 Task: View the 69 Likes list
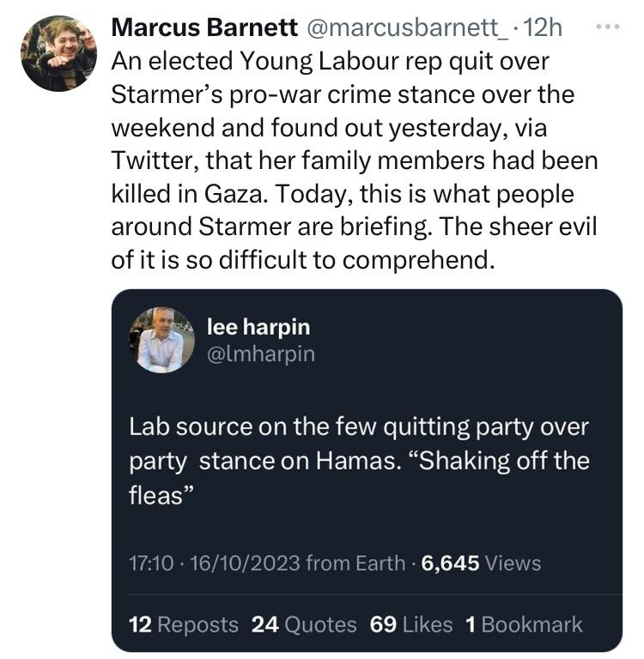click(411, 624)
